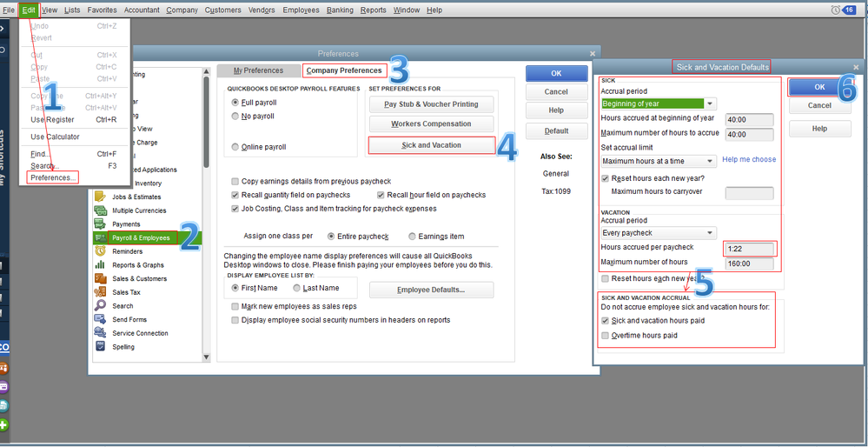Open the Help me choose link
This screenshot has height=447, width=868.
point(749,159)
